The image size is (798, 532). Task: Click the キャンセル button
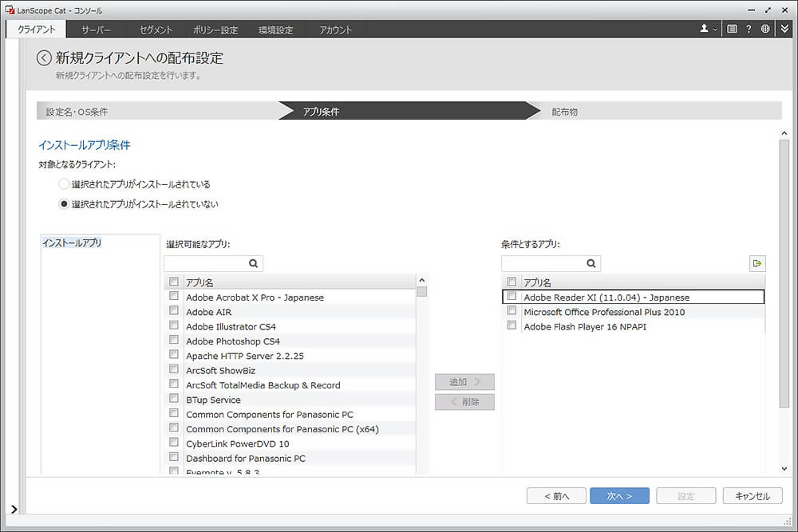coord(753,496)
